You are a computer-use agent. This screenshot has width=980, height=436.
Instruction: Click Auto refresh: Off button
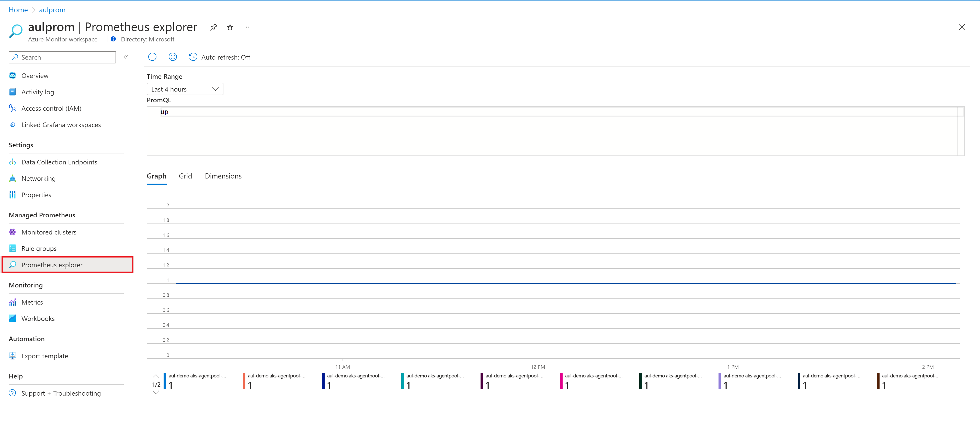pyautogui.click(x=220, y=57)
